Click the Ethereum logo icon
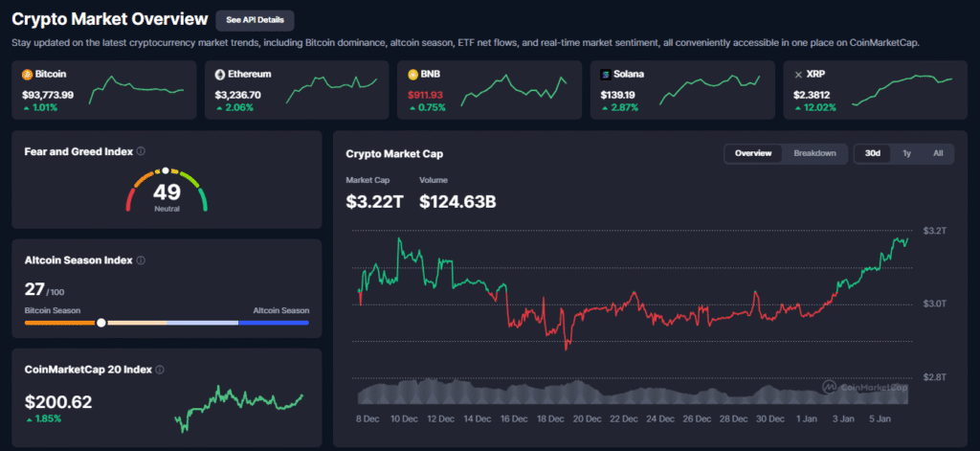This screenshot has width=980, height=451. point(219,74)
